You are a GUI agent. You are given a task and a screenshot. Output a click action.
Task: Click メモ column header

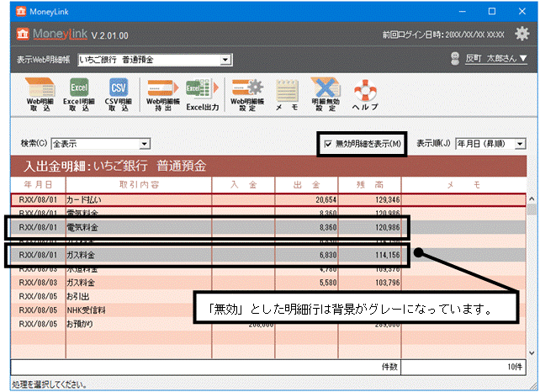[x=464, y=185]
